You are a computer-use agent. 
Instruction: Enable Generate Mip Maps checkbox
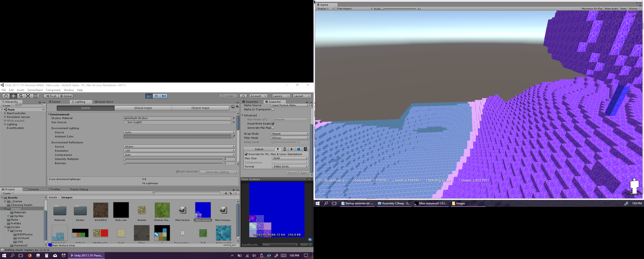pos(273,128)
